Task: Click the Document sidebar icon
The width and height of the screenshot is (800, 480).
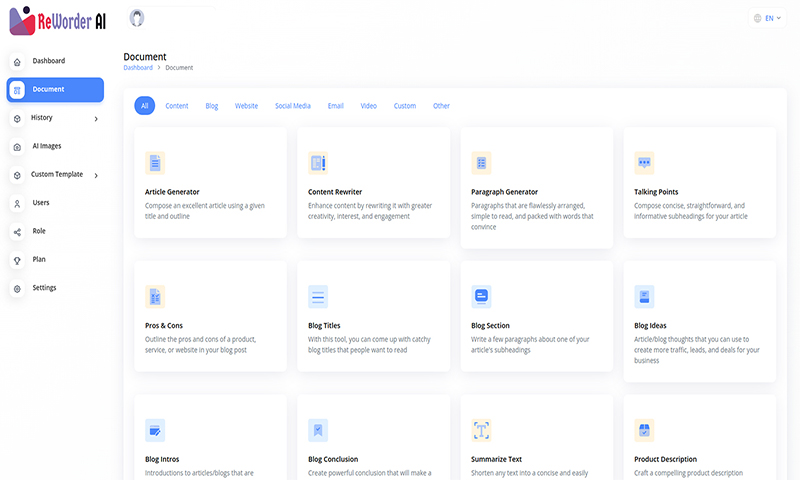Action: (17, 90)
